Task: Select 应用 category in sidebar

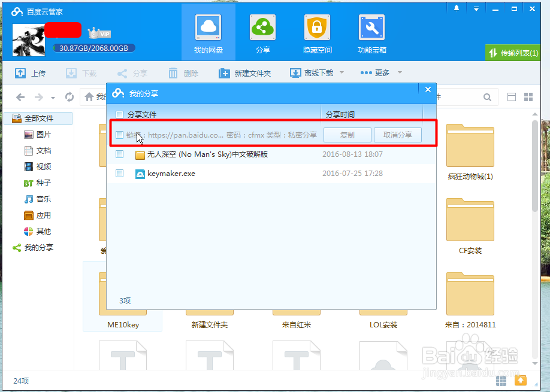Action: click(x=38, y=215)
